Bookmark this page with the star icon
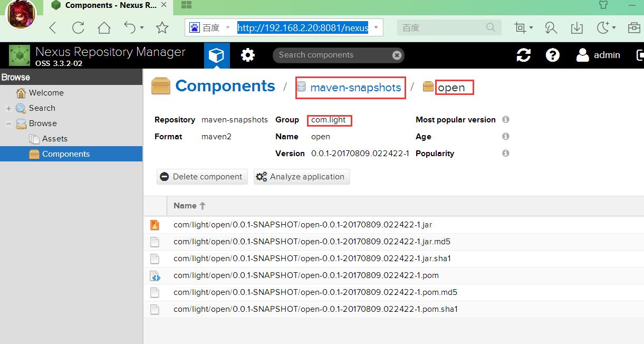Screen dimensions: 644x344 (x=162, y=27)
